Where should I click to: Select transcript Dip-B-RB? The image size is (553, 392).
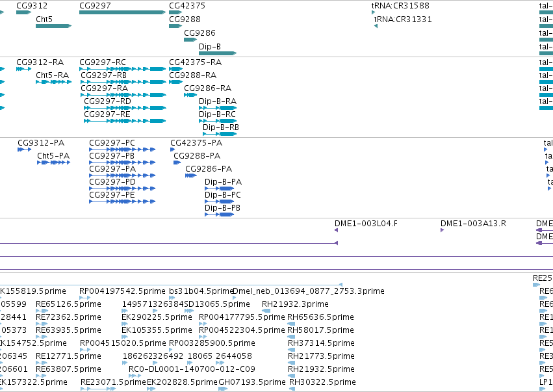point(220,134)
